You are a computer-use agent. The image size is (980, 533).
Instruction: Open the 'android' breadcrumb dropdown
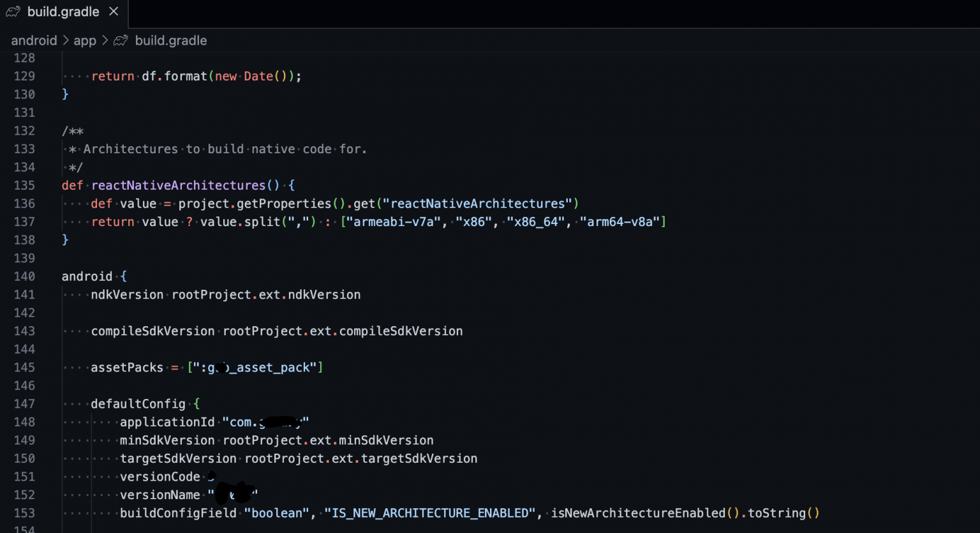click(x=34, y=40)
